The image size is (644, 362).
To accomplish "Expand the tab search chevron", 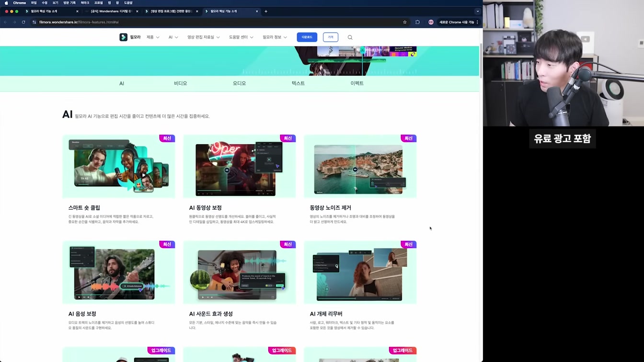I will pyautogui.click(x=477, y=11).
